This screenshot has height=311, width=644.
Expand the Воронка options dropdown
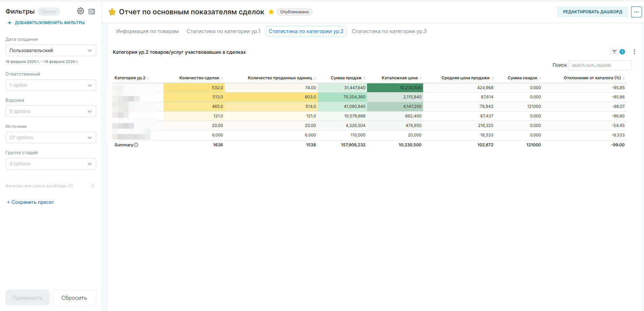point(51,111)
